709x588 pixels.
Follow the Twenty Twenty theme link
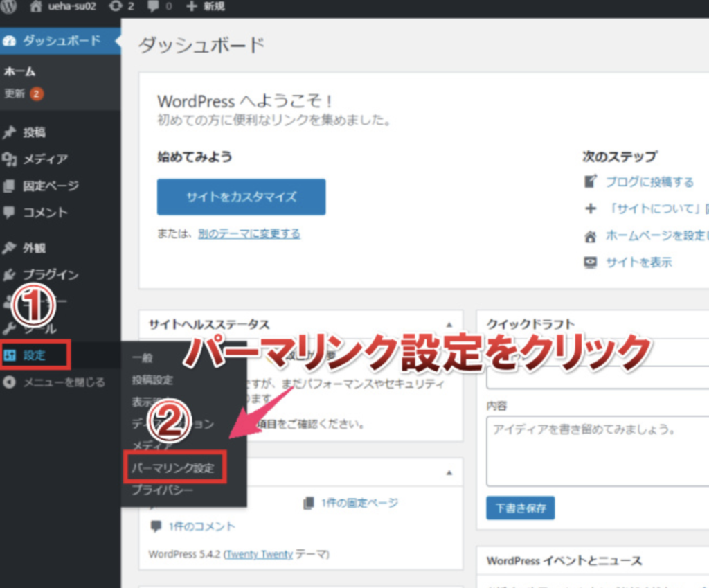coord(260,554)
